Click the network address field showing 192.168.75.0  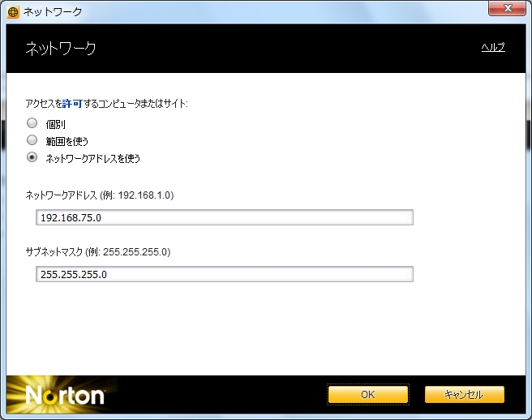225,217
